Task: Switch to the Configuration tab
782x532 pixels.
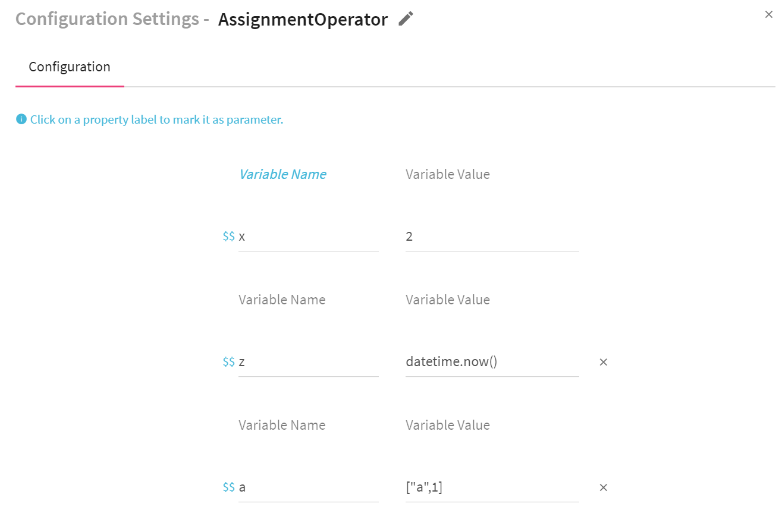Action: point(70,67)
